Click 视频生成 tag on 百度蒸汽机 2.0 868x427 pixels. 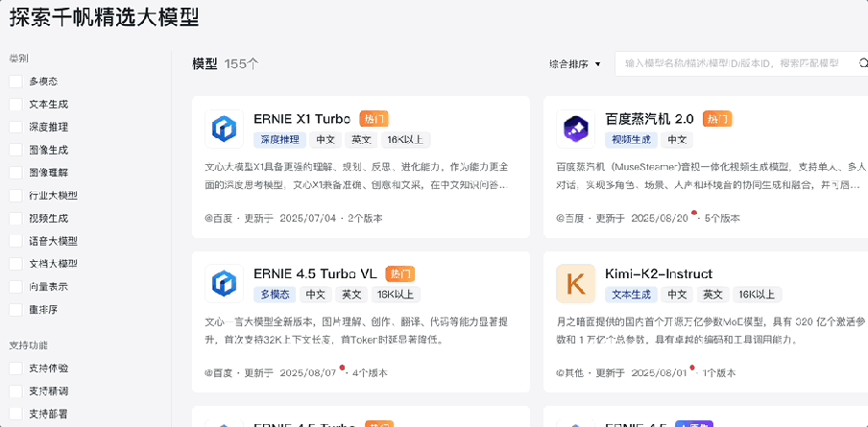tap(632, 140)
